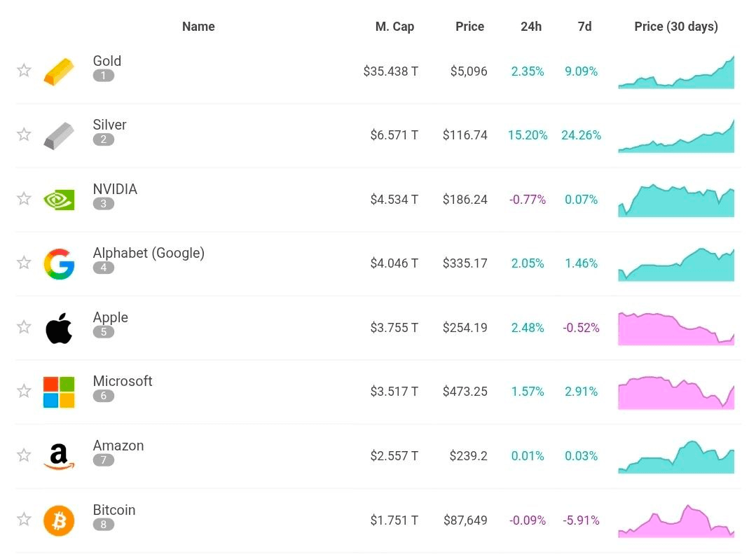
Task: Open the Silver asset name link
Action: (x=109, y=125)
